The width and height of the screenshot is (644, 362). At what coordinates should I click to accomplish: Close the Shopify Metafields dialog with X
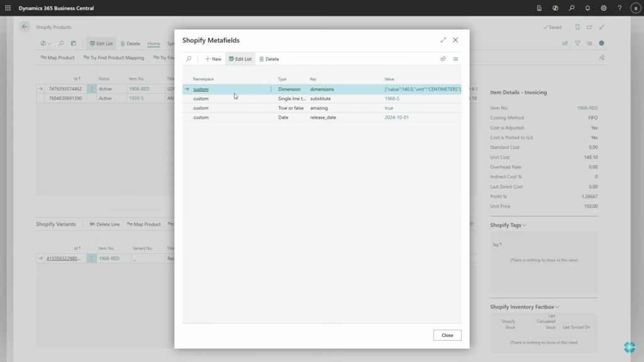455,40
